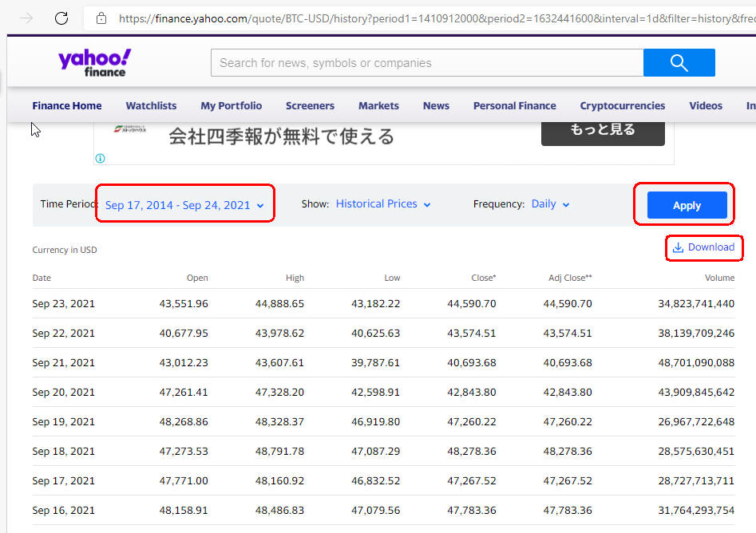Image resolution: width=756 pixels, height=533 pixels.
Task: Select the High column header
Action: point(295,278)
